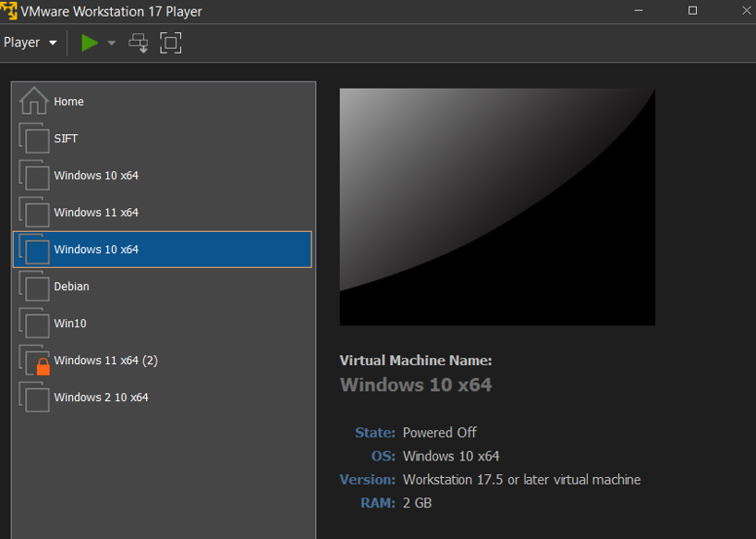This screenshot has width=756, height=539.
Task: Expand the power options arrow beside play
Action: tap(112, 43)
